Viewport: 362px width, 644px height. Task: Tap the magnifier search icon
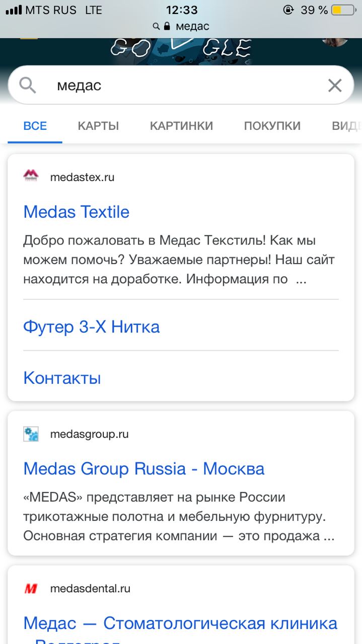[x=28, y=86]
